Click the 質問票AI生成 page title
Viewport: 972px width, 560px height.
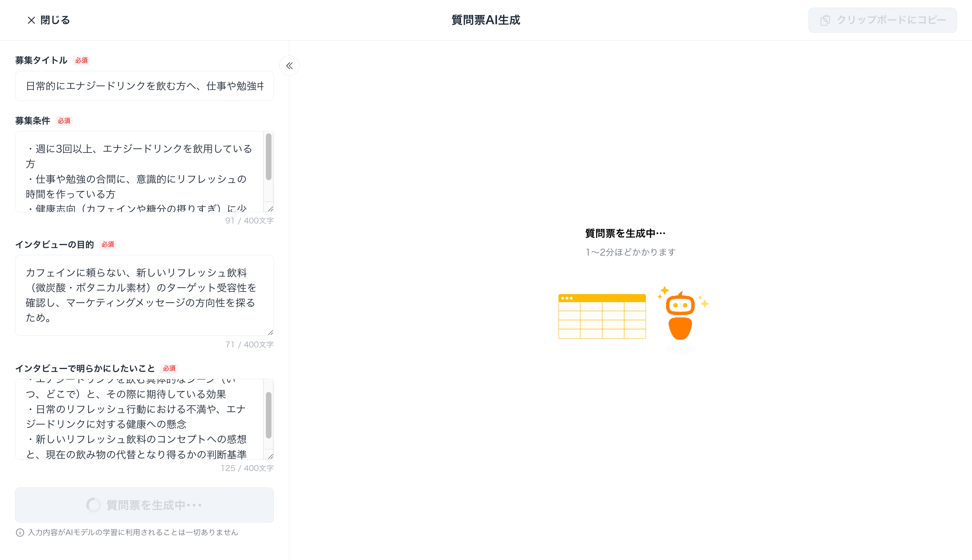486,20
